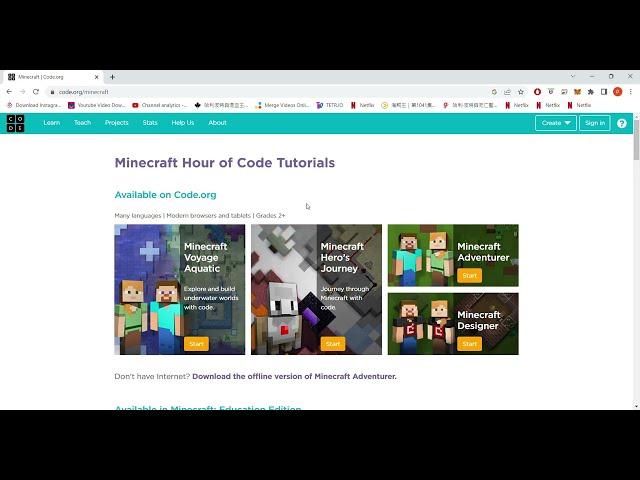Screen dimensions: 640x480
Task: Select the Minecraft | Code.org tab
Action: pos(53,77)
